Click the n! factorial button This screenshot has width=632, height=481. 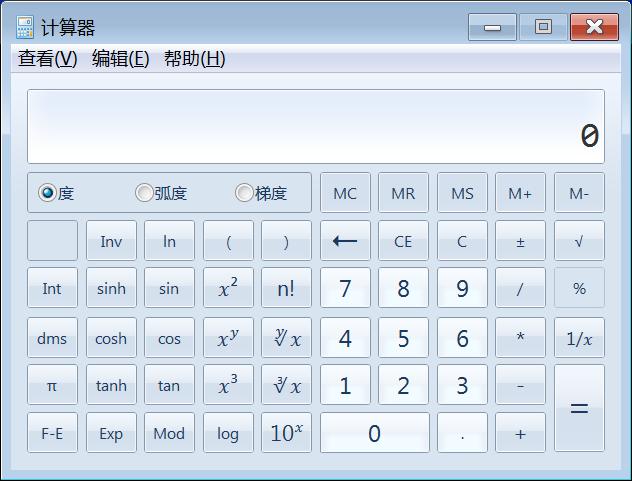point(286,288)
